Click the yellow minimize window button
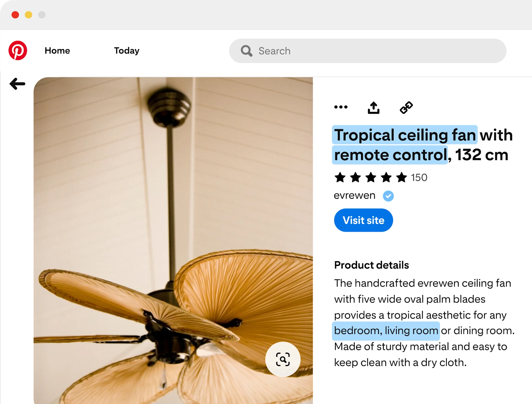The width and height of the screenshot is (532, 404). (x=28, y=15)
